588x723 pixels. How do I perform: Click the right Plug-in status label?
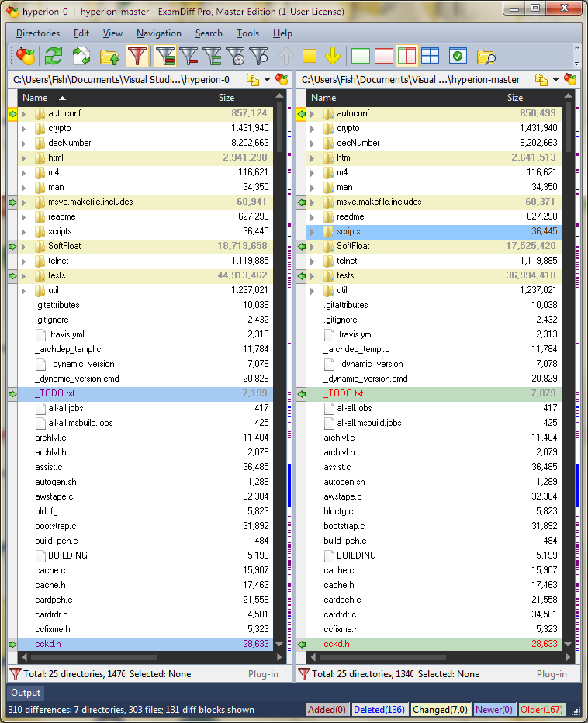tap(552, 674)
